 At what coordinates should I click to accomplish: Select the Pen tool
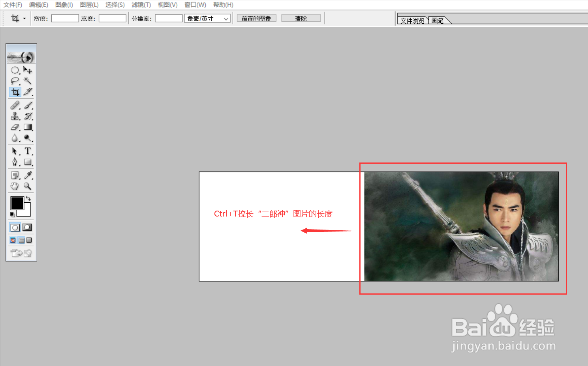coord(15,162)
